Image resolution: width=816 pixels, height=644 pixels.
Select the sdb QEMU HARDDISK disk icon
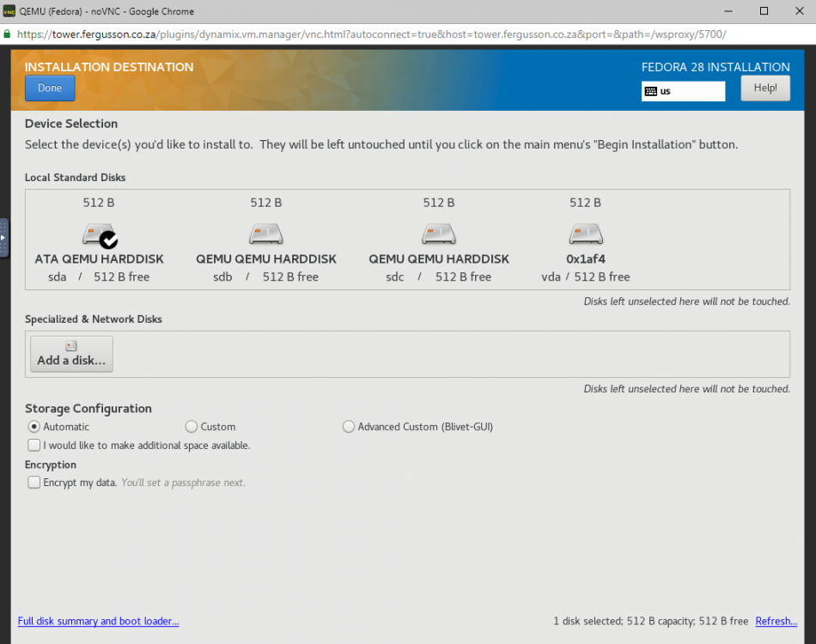(266, 234)
